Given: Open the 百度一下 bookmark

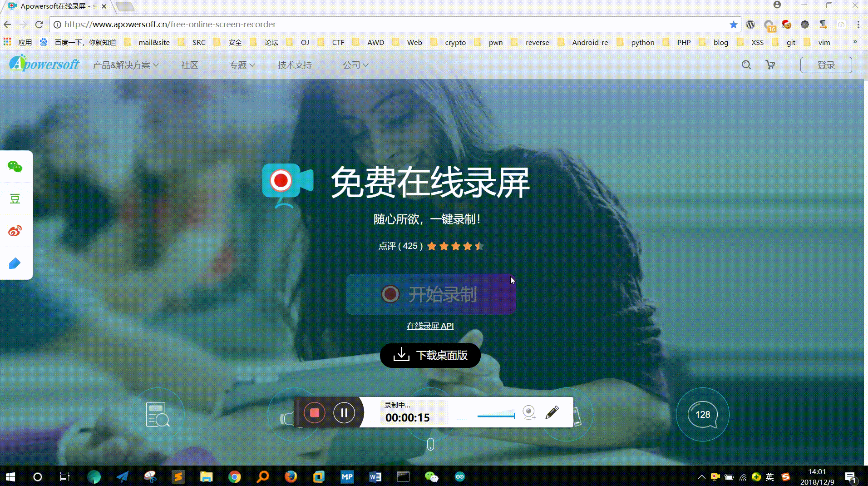Looking at the screenshot, I should point(78,42).
